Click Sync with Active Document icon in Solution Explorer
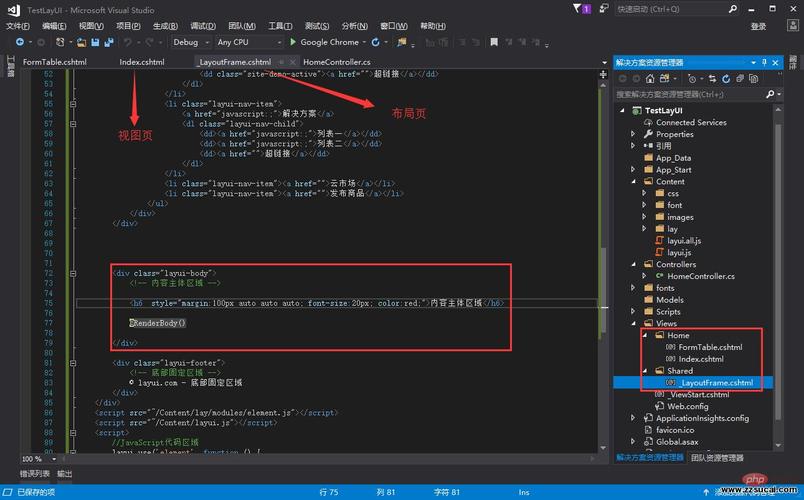 [x=712, y=78]
